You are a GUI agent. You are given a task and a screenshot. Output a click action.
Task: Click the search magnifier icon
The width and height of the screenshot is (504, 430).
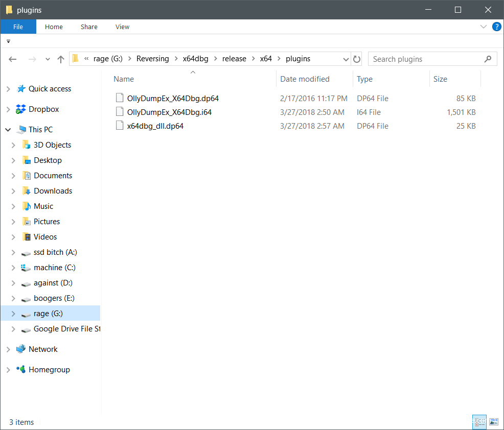[x=488, y=59]
